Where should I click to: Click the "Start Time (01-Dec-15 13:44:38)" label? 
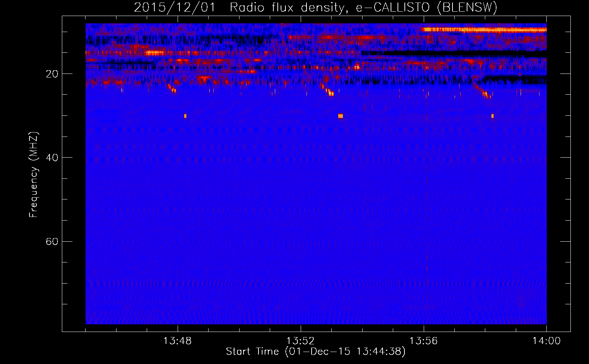316,352
